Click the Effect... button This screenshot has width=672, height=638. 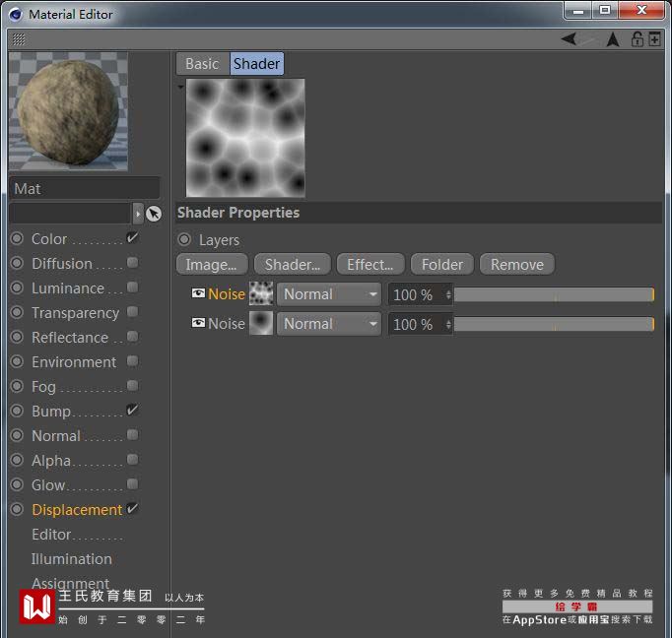click(x=370, y=264)
